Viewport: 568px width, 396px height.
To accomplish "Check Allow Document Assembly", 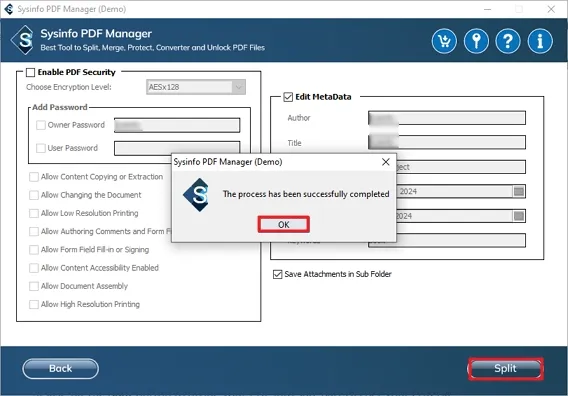I will (x=34, y=286).
